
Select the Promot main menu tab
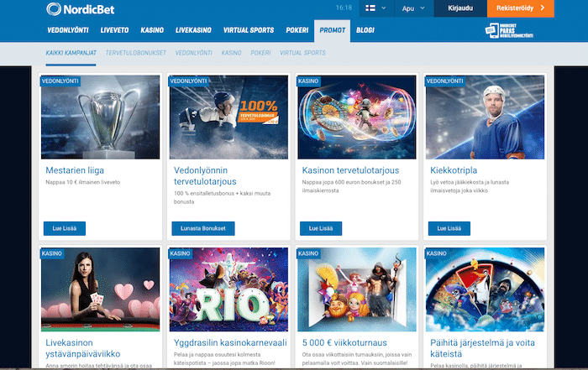coord(333,31)
